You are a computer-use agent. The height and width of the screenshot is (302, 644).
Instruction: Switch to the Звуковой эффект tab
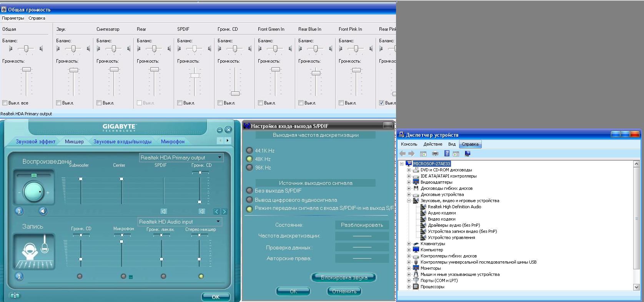[x=35, y=141]
